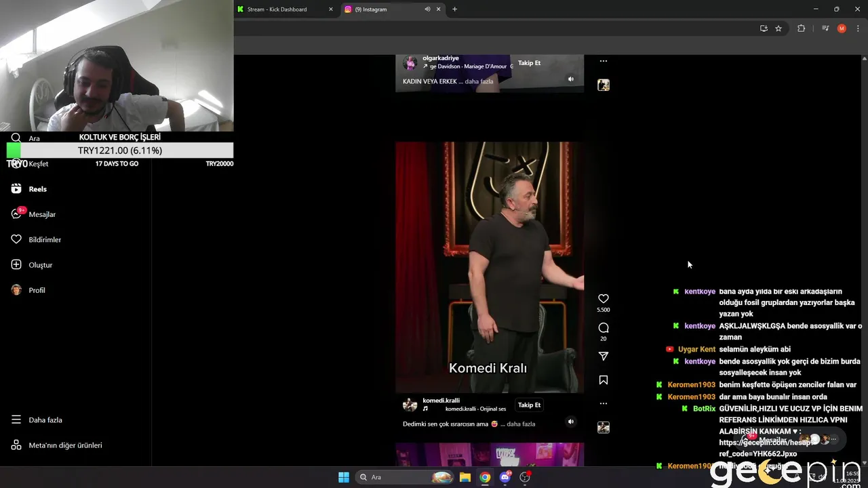Open the Chrome media controls icon
Screen dimensions: 868x488
[x=825, y=28]
